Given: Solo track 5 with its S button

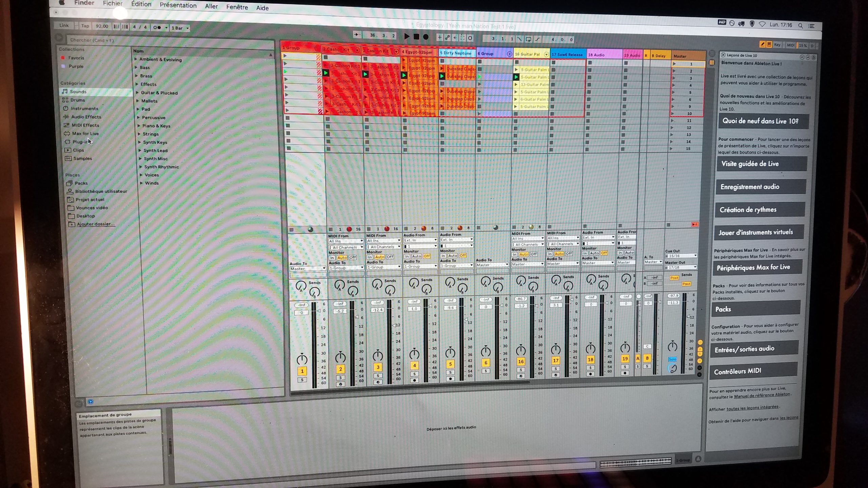Looking at the screenshot, I should [450, 372].
